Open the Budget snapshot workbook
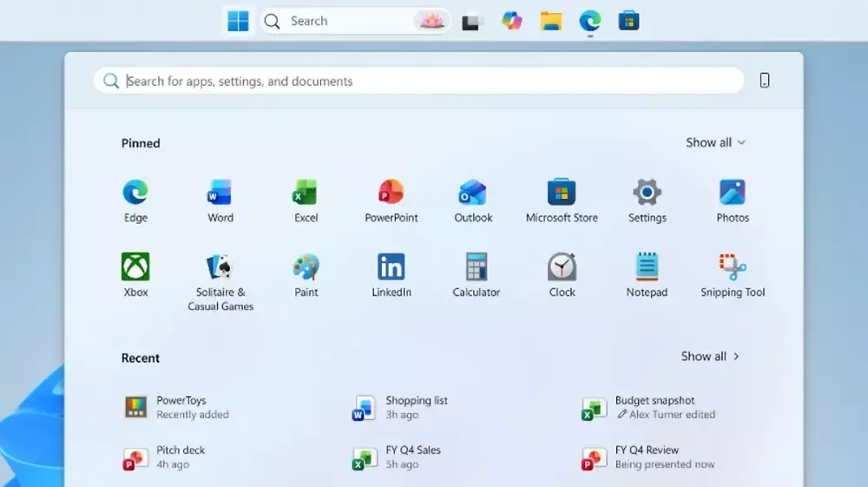Image resolution: width=868 pixels, height=487 pixels. (x=648, y=407)
